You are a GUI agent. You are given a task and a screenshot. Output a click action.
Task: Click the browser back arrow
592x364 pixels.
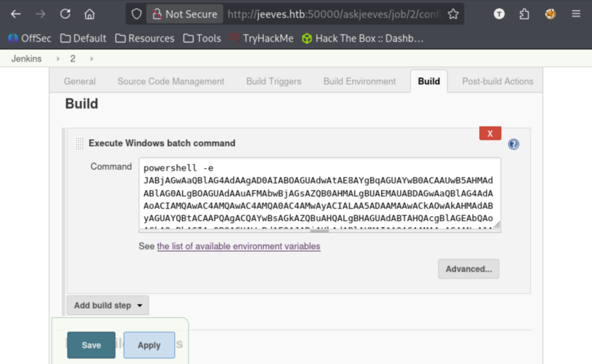coord(16,14)
